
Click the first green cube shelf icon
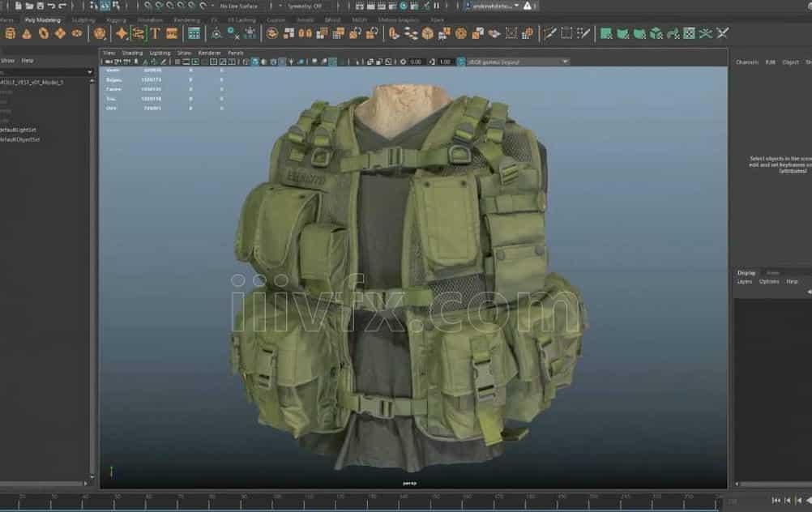606,34
